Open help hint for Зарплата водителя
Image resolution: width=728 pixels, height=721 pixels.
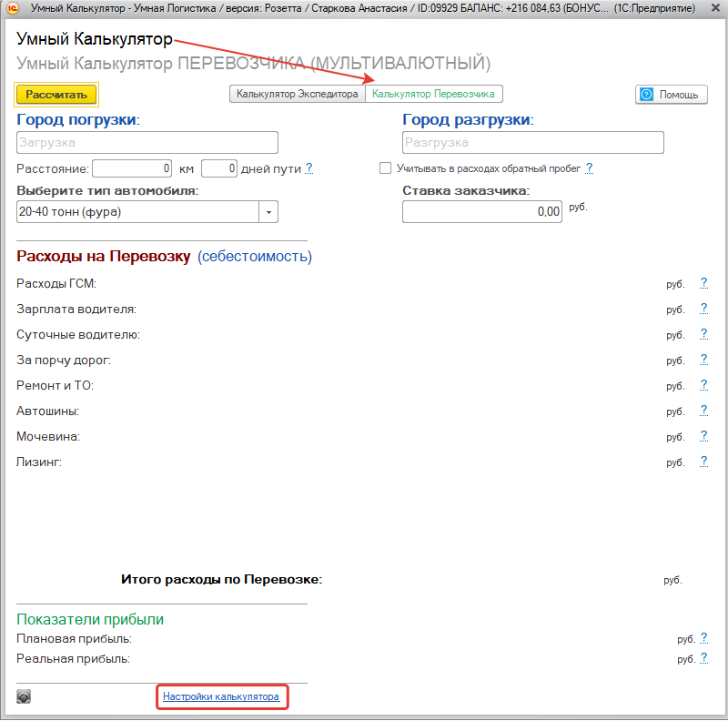(703, 309)
